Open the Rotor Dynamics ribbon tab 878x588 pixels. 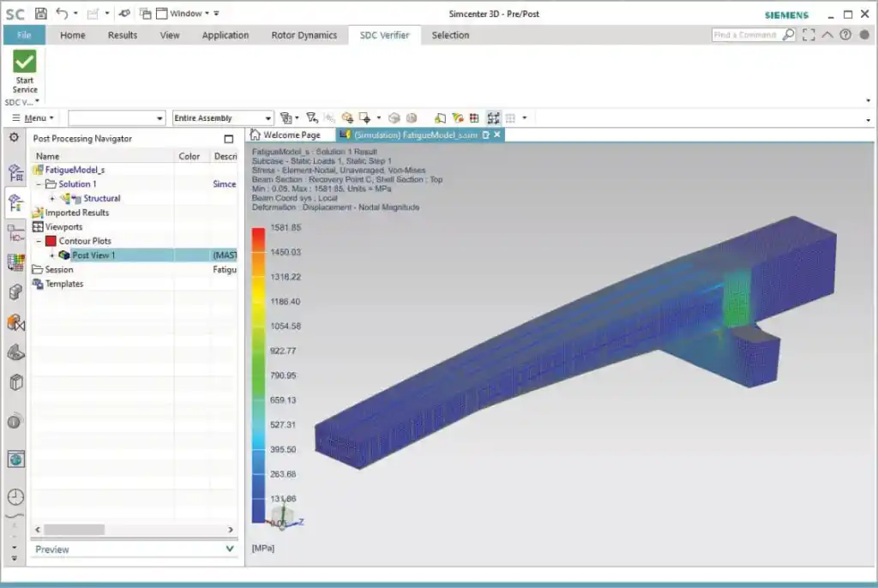point(304,35)
